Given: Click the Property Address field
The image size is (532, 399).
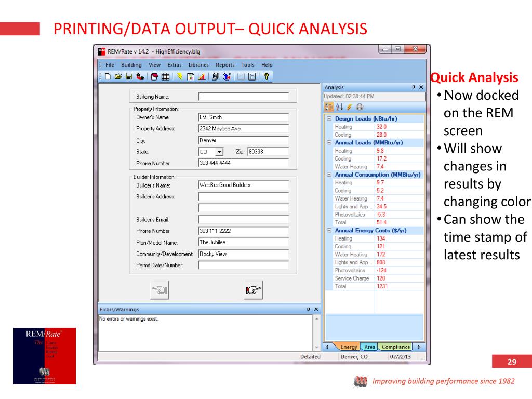Looking at the screenshot, I should (243, 129).
